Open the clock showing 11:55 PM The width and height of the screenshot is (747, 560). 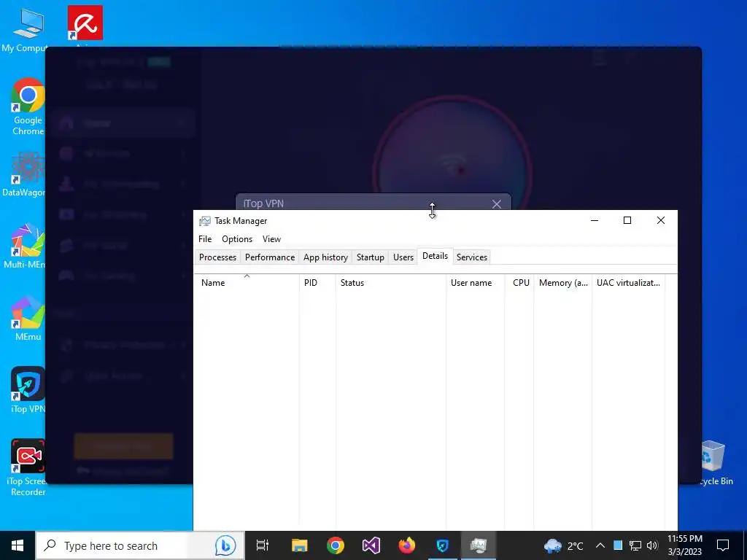(684, 545)
